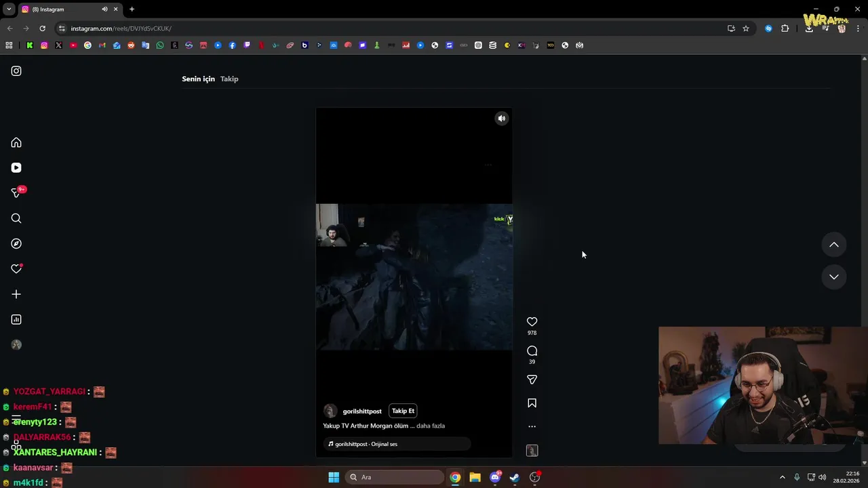868x488 pixels.
Task: Expand caption with daha fazla
Action: (x=431, y=426)
